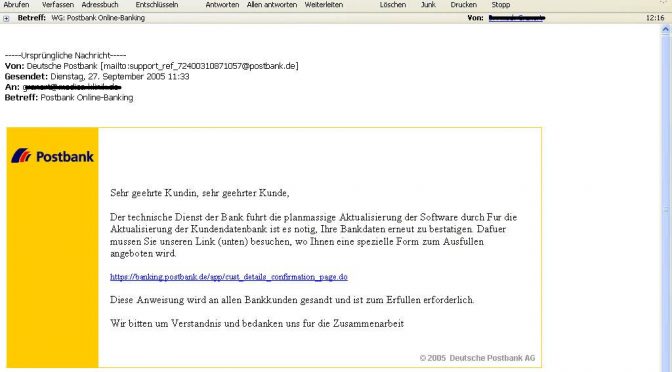Click the time 12:16 in the header
This screenshot has width=672, height=372.
point(655,18)
